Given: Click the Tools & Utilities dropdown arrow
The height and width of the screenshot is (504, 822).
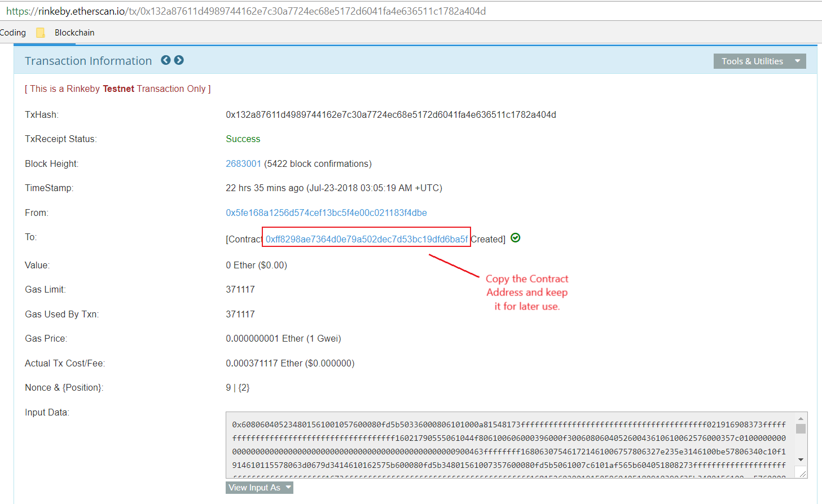Looking at the screenshot, I should pos(798,61).
